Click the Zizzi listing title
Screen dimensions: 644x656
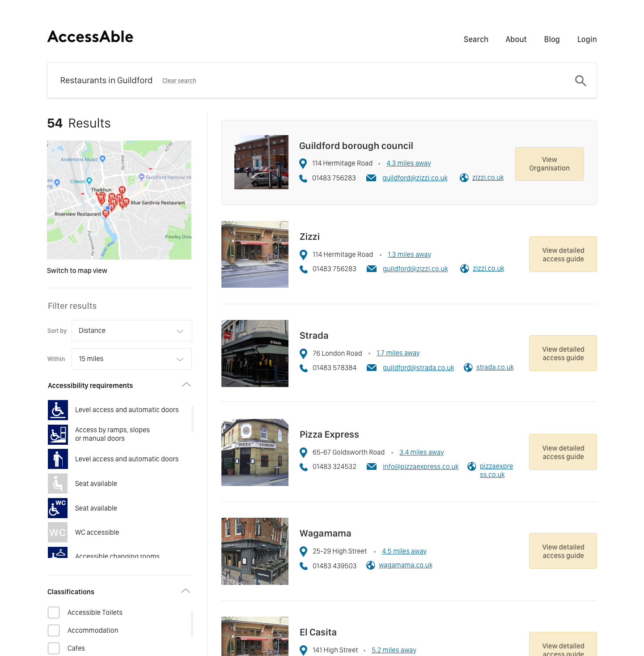[x=309, y=237]
